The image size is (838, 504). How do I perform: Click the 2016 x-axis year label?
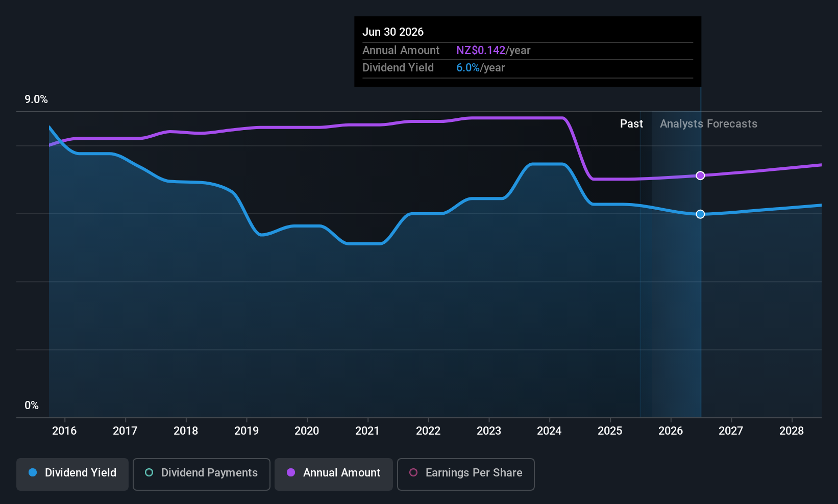(x=64, y=431)
